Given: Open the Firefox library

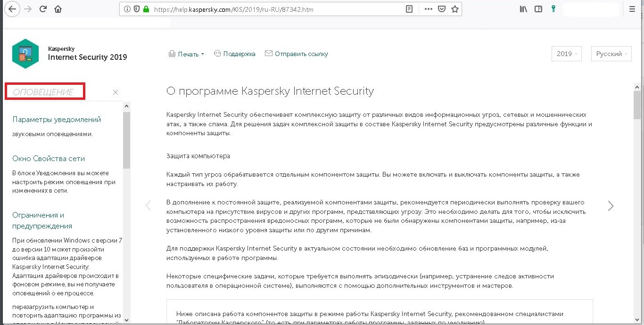Looking at the screenshot, I should click(x=523, y=9).
